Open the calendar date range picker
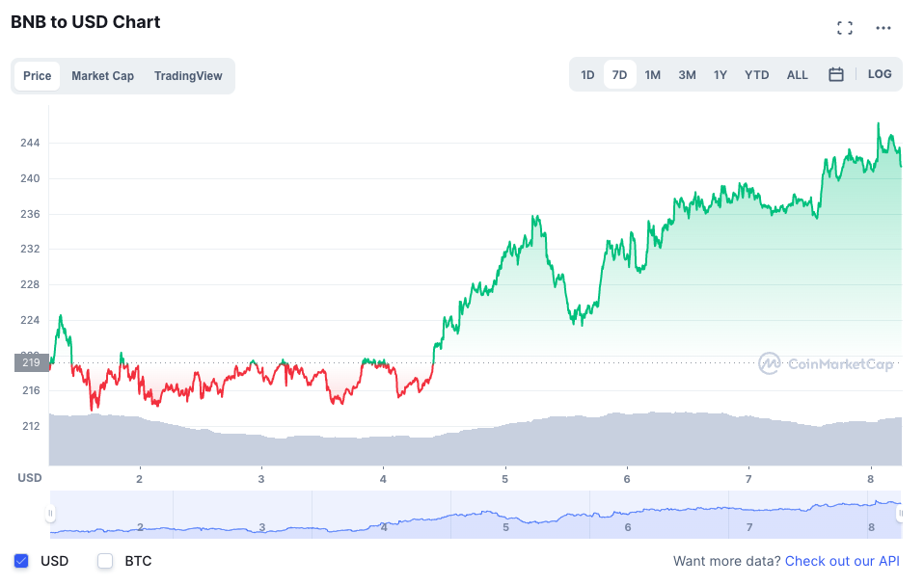The image size is (924, 585). click(835, 74)
